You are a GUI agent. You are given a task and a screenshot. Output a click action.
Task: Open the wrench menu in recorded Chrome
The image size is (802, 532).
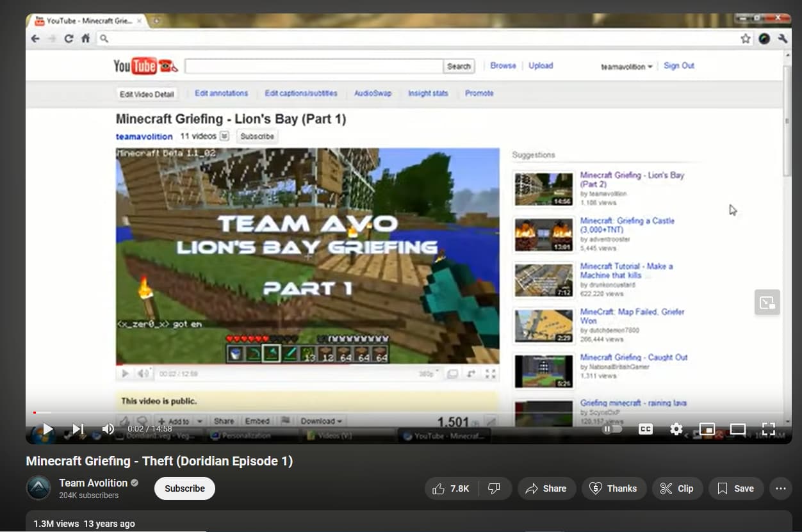click(782, 38)
